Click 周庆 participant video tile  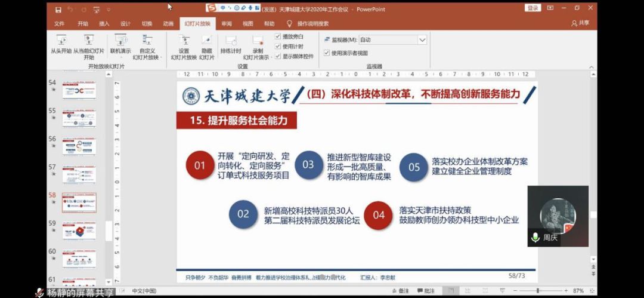tap(558, 216)
